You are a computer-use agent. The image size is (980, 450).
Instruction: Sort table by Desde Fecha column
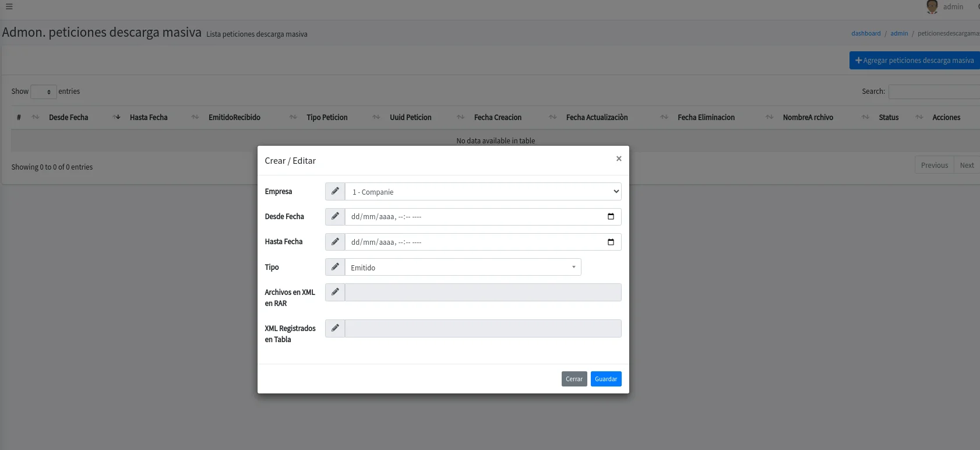point(69,117)
